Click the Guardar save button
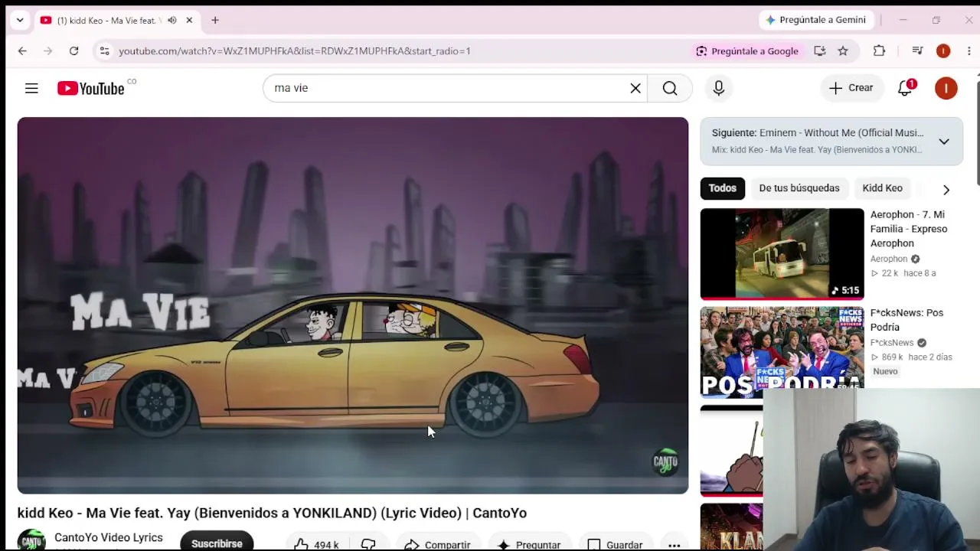 [x=615, y=544]
